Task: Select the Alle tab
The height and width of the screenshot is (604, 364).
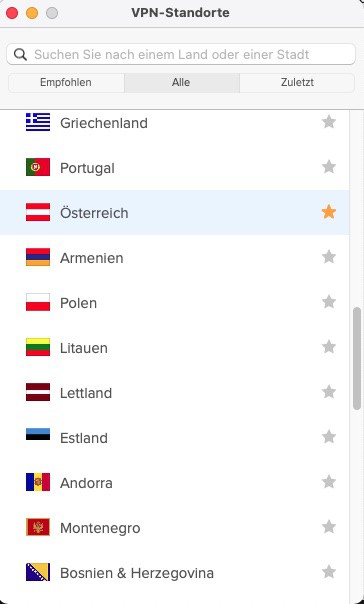Action: 181,83
